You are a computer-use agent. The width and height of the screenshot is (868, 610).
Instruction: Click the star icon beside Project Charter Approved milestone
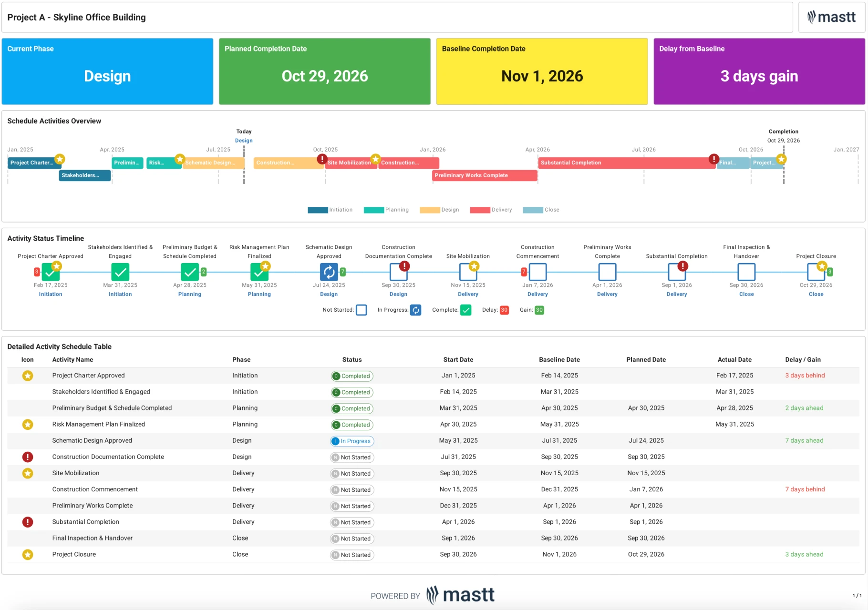pyautogui.click(x=60, y=159)
